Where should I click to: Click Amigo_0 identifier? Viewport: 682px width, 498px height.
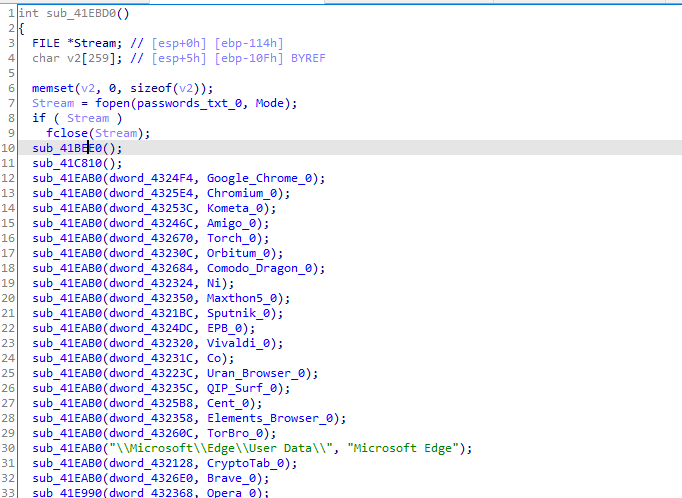231,223
